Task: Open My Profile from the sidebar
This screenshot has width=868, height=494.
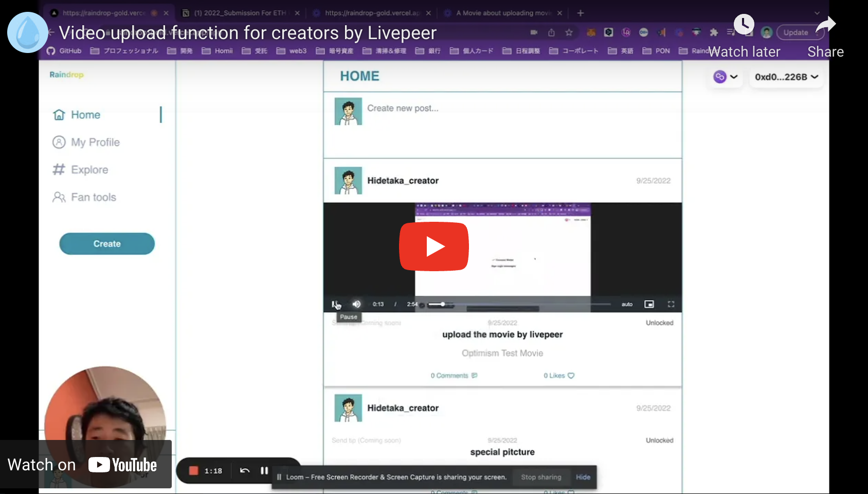Action: click(x=95, y=143)
